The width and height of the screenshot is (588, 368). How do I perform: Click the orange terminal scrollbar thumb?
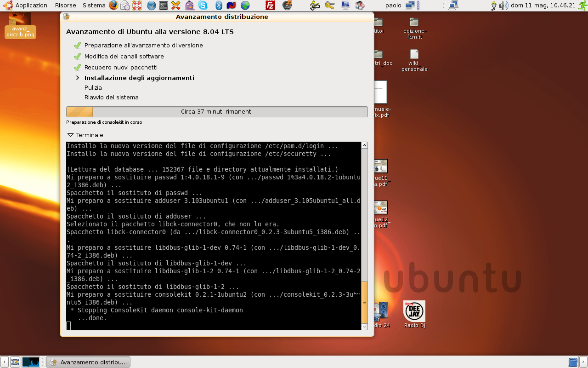coord(364,302)
